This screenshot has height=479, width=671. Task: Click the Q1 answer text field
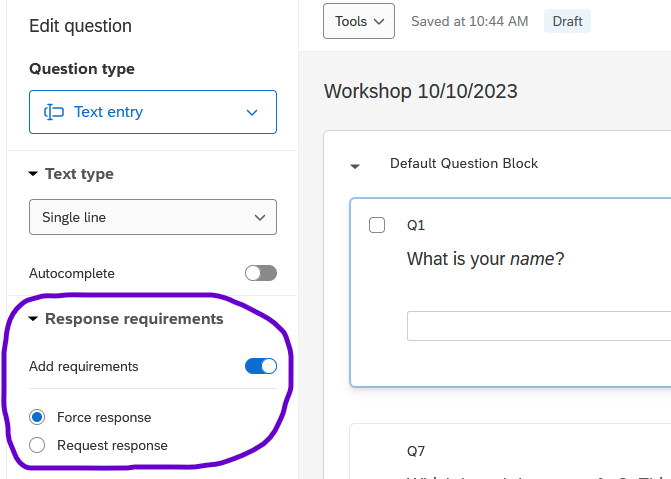click(x=538, y=326)
